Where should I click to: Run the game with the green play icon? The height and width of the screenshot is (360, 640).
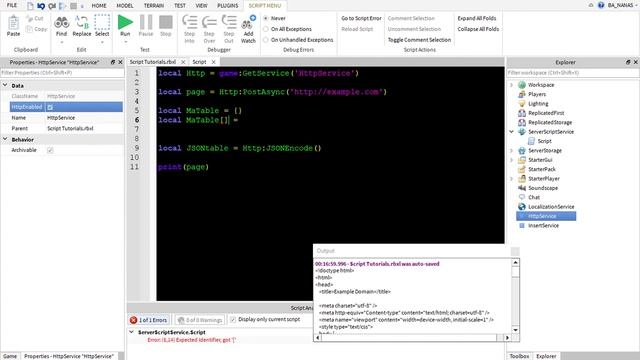(x=125, y=22)
